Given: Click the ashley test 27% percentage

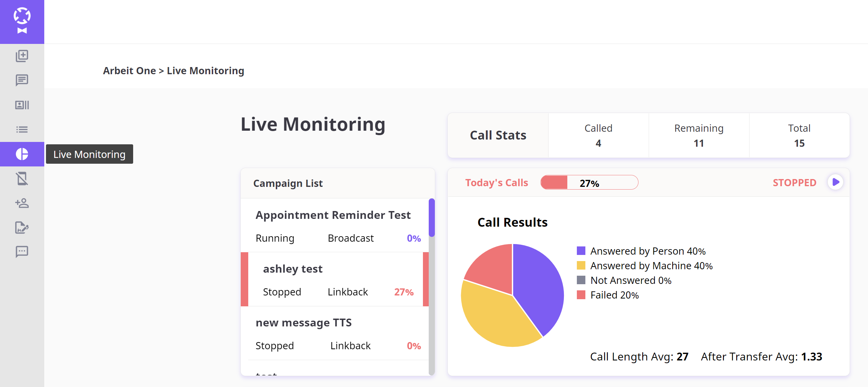Looking at the screenshot, I should click(x=404, y=292).
